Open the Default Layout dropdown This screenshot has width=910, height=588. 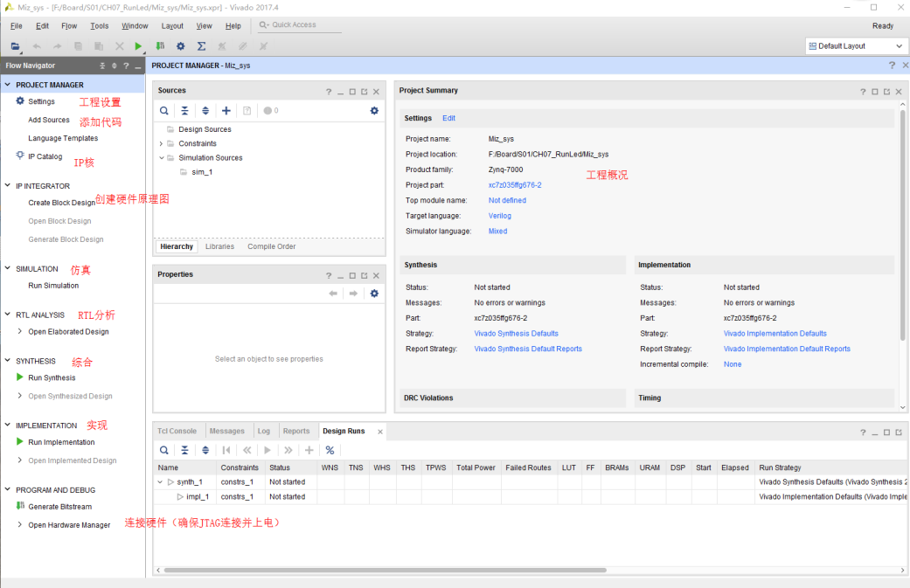[856, 46]
